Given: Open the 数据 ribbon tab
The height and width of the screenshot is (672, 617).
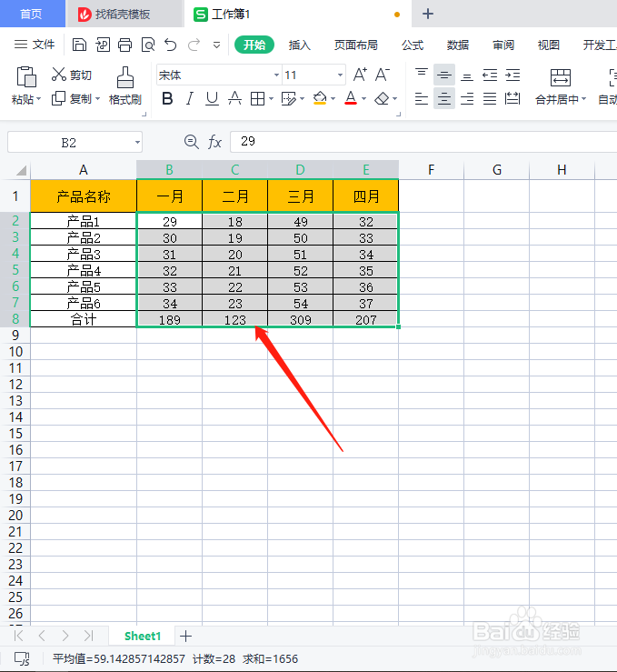Looking at the screenshot, I should (x=458, y=45).
